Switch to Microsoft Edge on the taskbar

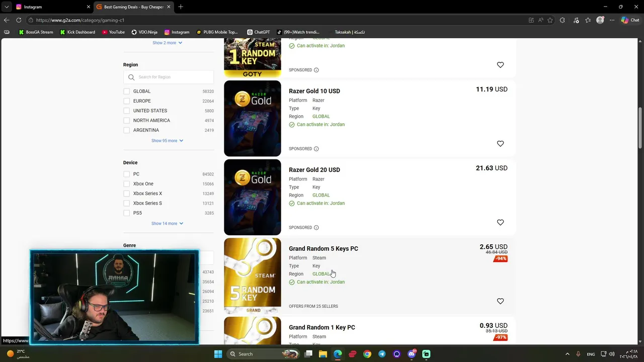click(338, 354)
